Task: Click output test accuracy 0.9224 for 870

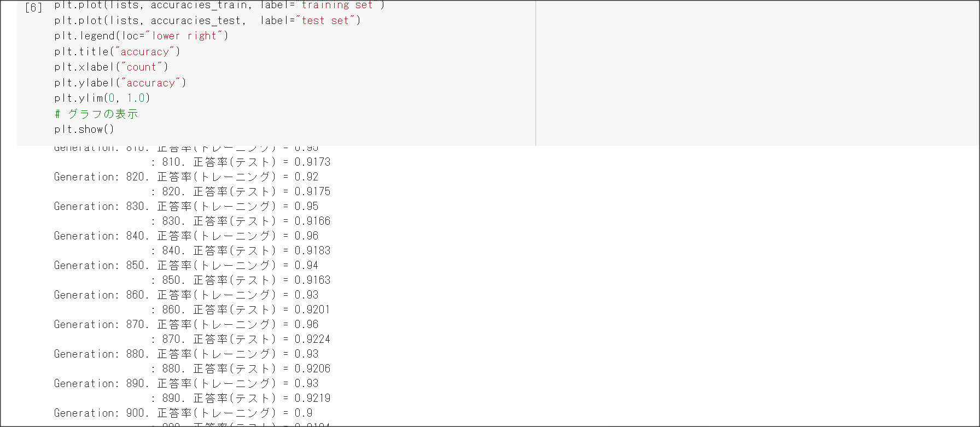Action: [241, 340]
